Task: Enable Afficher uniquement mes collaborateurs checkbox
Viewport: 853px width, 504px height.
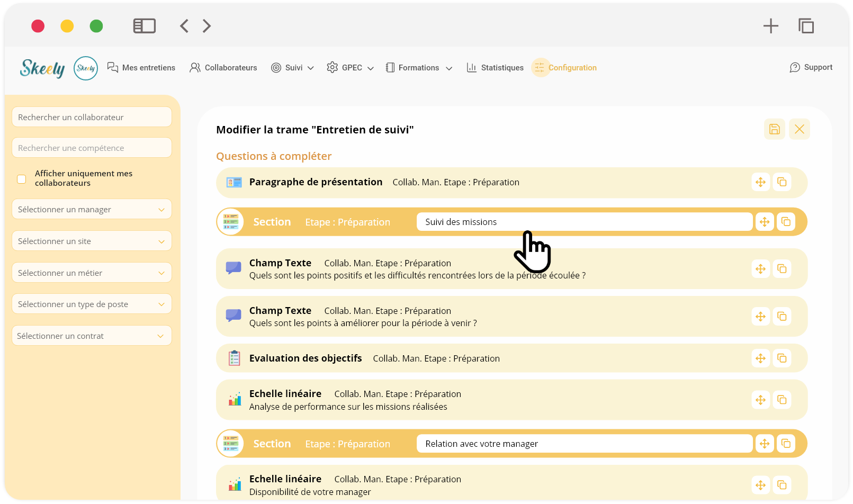Action: click(x=22, y=179)
